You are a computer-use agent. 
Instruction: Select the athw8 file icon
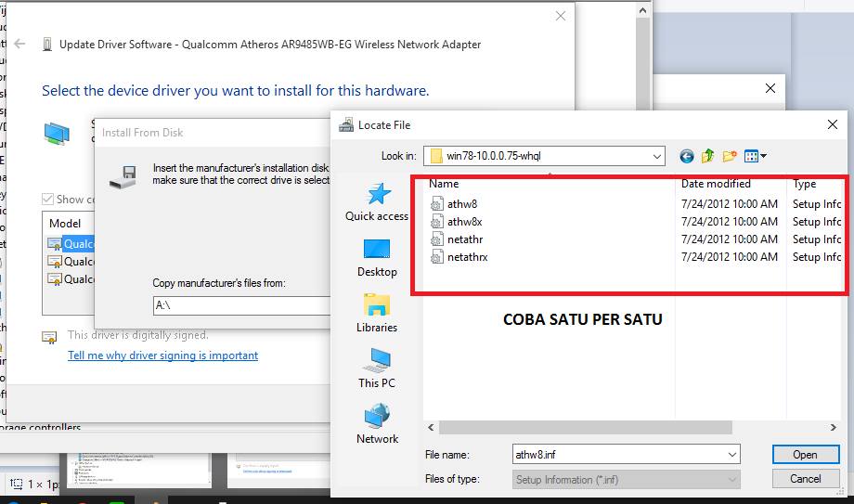tap(436, 204)
